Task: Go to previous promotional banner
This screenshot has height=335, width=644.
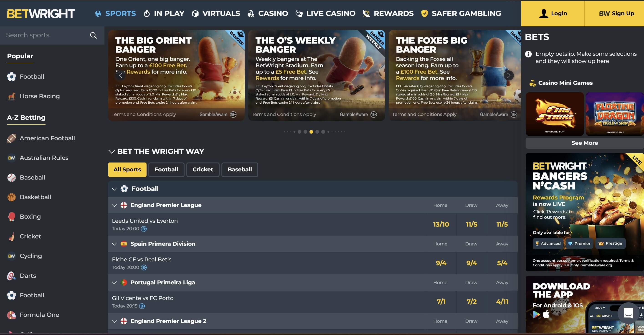Action: click(x=120, y=75)
